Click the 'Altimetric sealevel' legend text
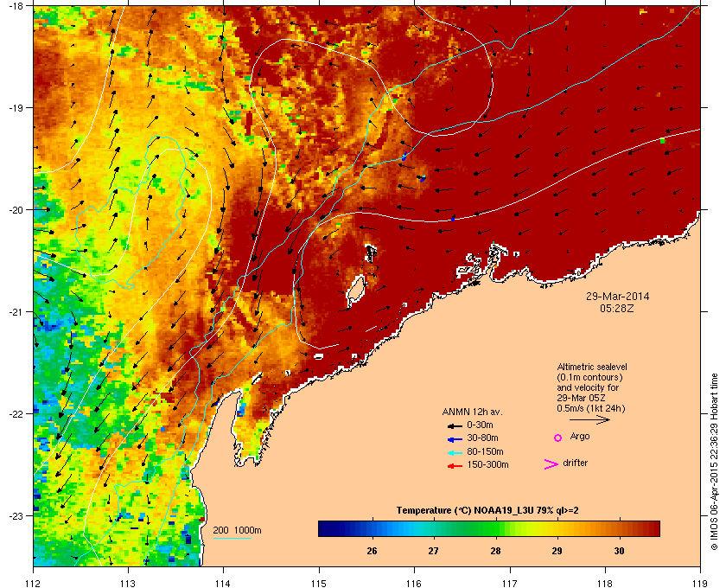The image size is (726, 588). (x=592, y=367)
